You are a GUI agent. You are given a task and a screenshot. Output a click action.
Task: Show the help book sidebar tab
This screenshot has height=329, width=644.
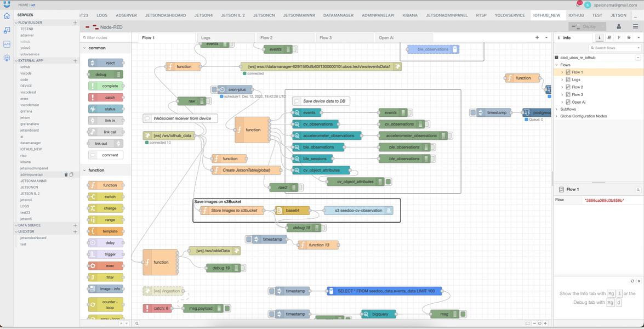[609, 37]
